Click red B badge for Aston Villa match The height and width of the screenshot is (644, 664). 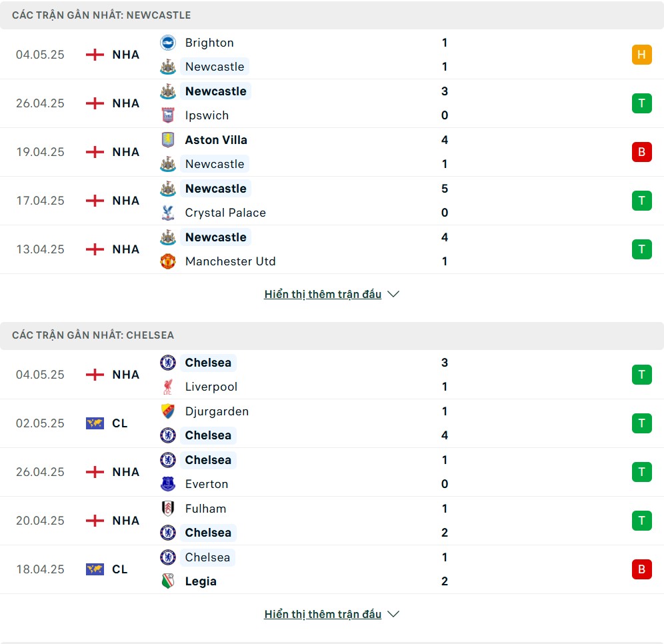click(x=641, y=152)
